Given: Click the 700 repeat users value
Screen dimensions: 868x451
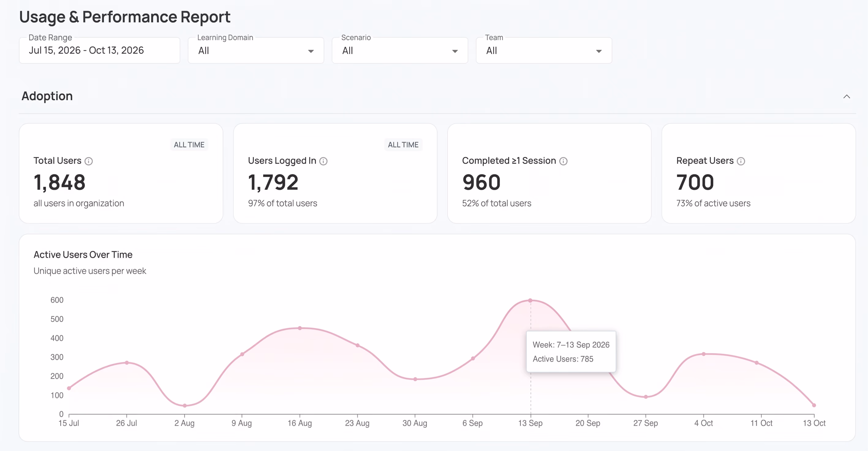Looking at the screenshot, I should coord(695,182).
